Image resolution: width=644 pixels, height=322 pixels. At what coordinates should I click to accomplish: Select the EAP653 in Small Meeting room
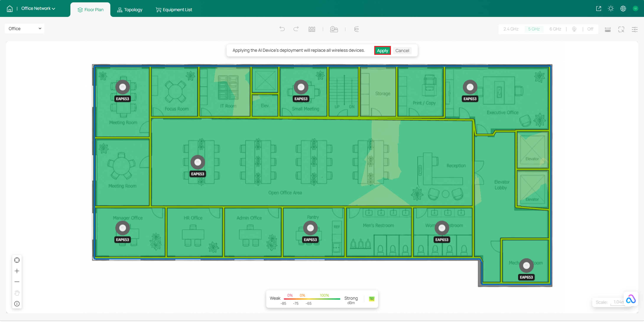[301, 87]
